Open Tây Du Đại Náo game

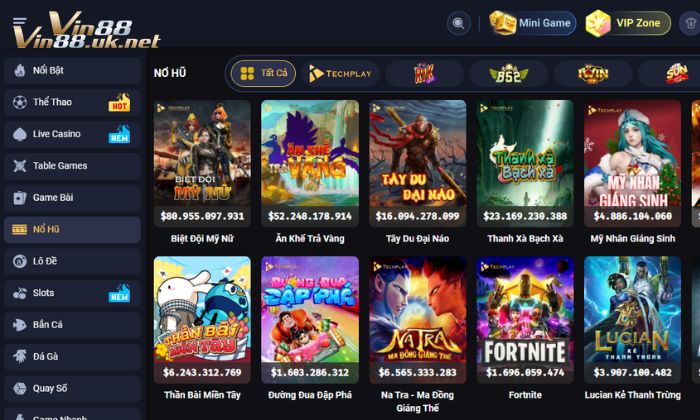point(417,163)
